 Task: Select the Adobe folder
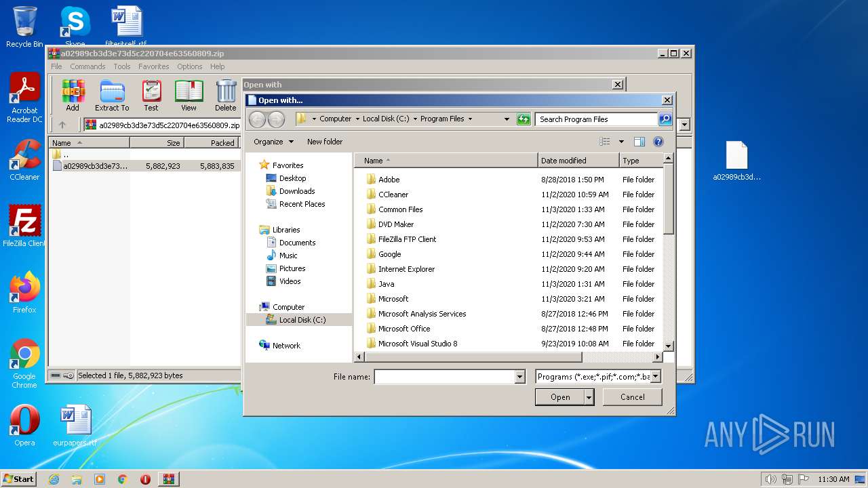(389, 180)
